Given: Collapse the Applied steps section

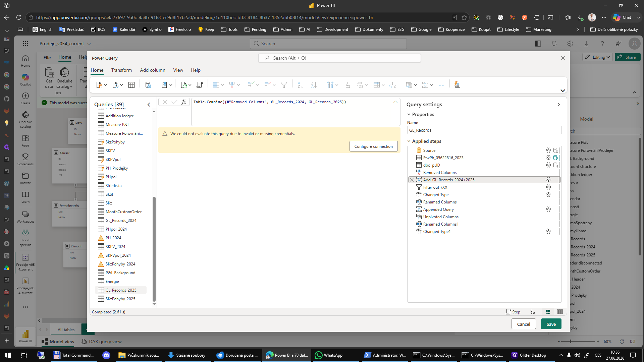Looking at the screenshot, I should [x=409, y=141].
